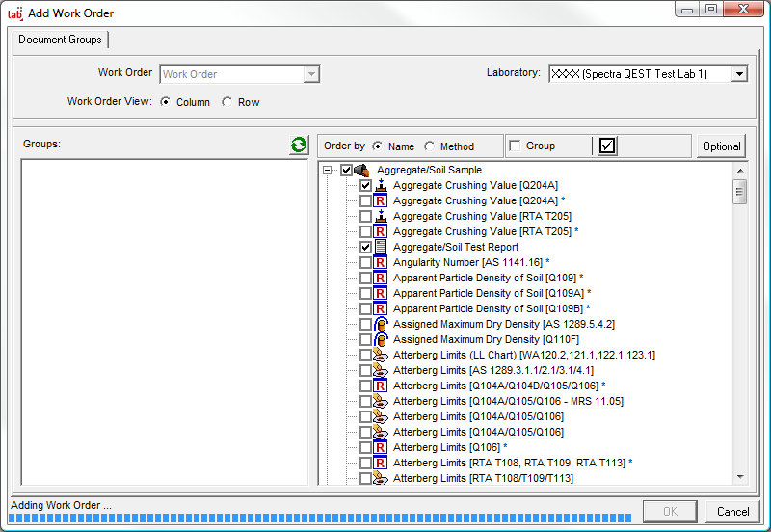
Task: Click the Atterberg Limits [Q106] R icon
Action: tap(381, 447)
